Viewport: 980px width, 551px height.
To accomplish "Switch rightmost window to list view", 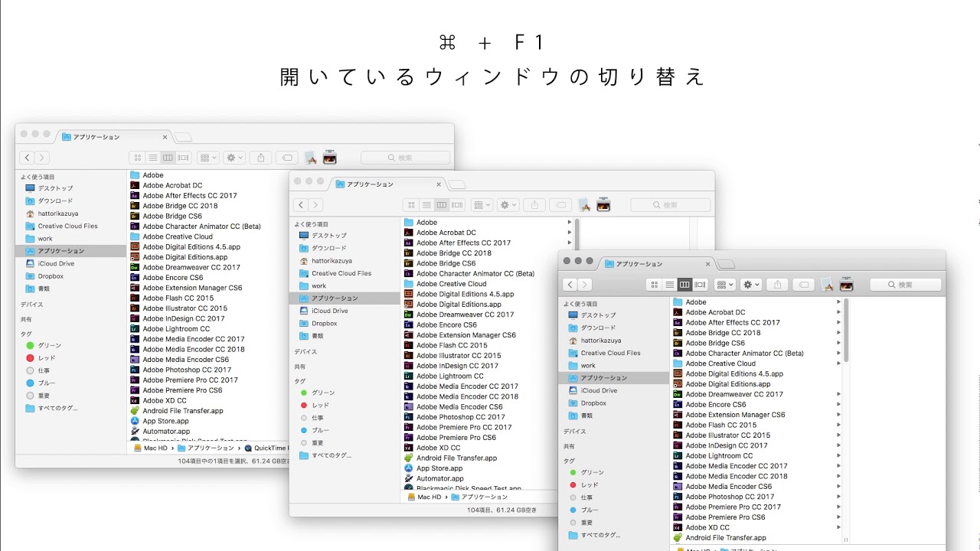I will point(669,285).
